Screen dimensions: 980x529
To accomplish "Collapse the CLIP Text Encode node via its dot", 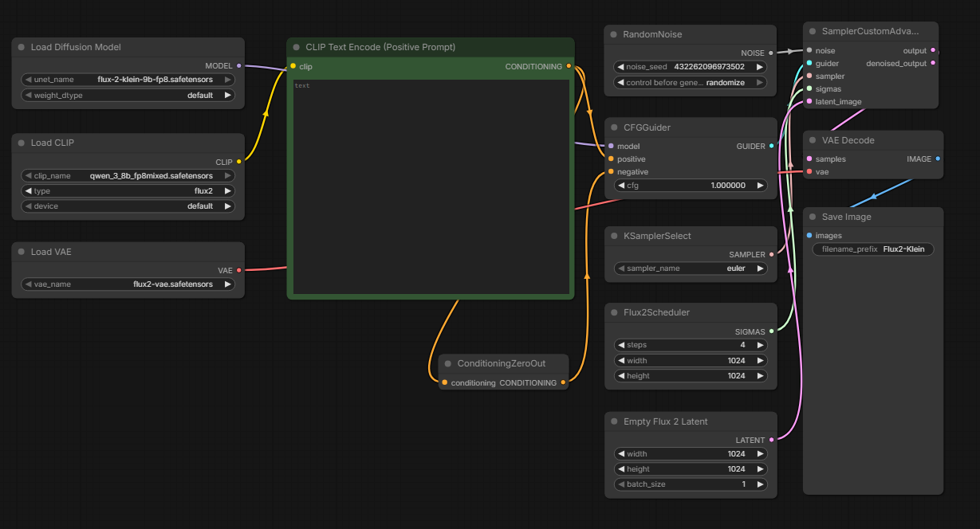I will [x=297, y=48].
